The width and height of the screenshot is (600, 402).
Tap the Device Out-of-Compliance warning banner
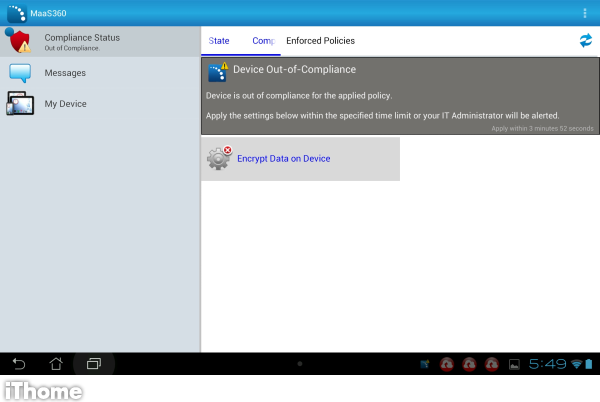click(x=400, y=97)
